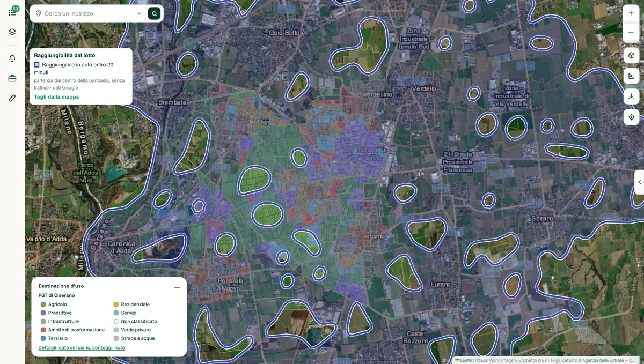
Task: Click the 'Lurano' map label
Action: coord(441,284)
